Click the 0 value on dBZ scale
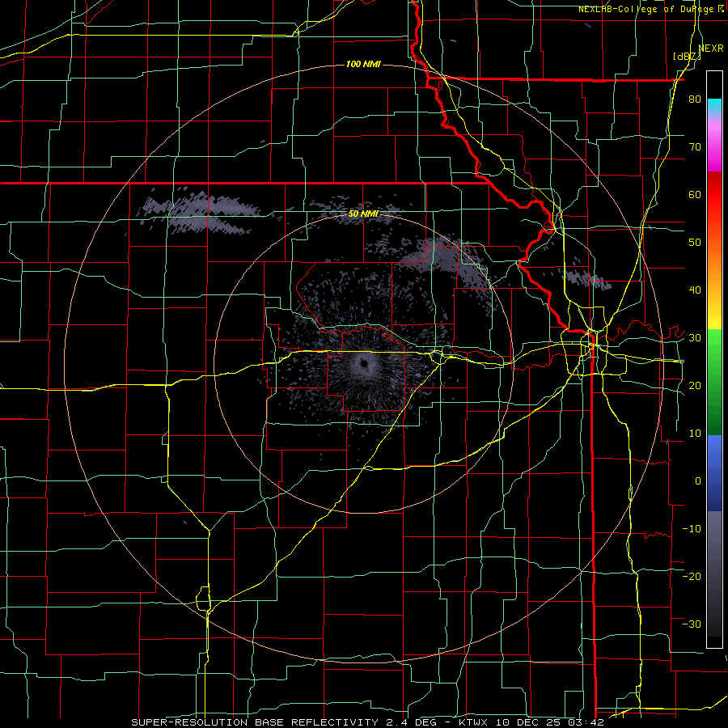The width and height of the screenshot is (728, 728). (698, 481)
